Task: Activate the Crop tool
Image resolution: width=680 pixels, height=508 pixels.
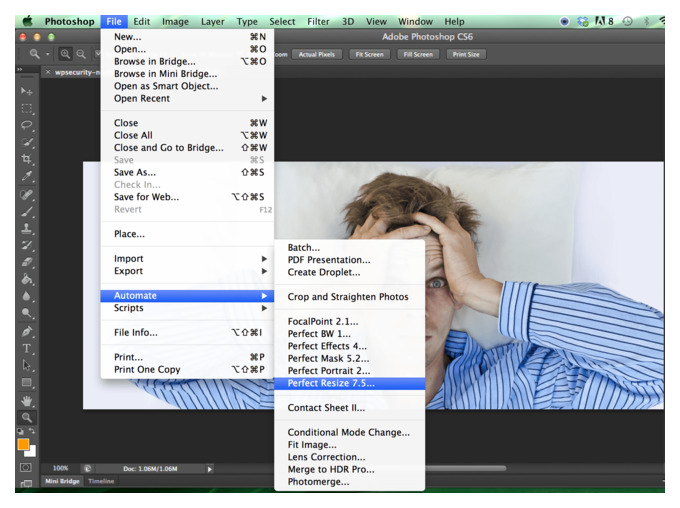Action: pos(26,159)
